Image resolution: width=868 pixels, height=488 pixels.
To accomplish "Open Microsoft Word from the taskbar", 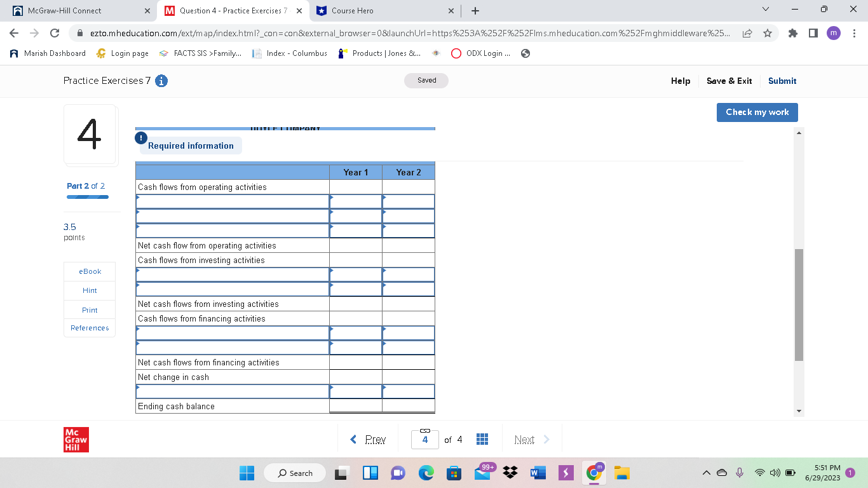I will coord(538,473).
